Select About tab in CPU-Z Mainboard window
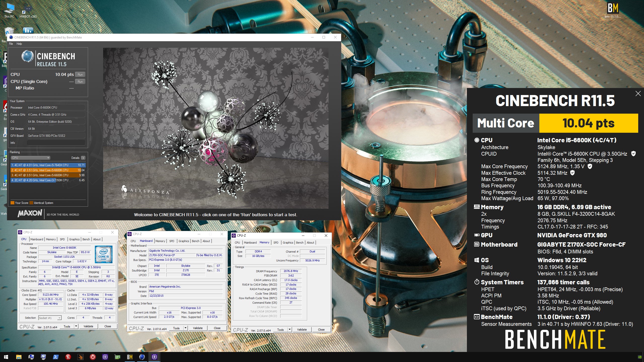The image size is (644, 362). pos(206,241)
